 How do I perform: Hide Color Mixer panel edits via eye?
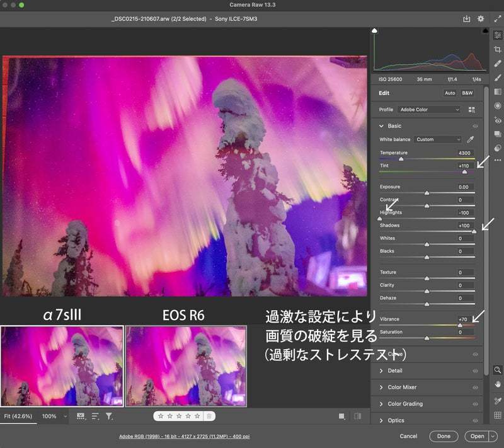click(x=475, y=387)
